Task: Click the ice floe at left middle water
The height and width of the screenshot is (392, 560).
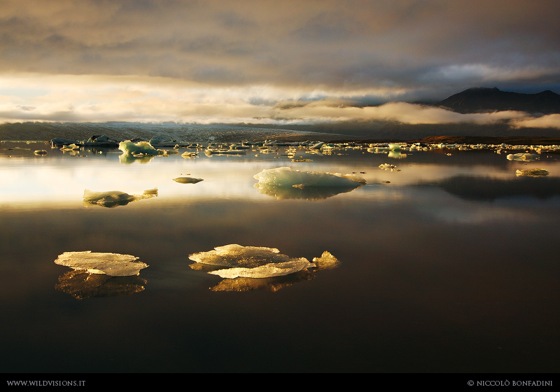Action: coord(112,197)
